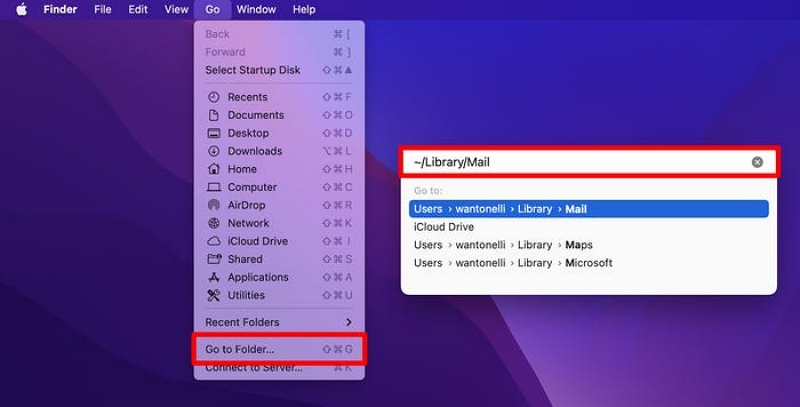Choose iCloud Drive in the Go menu
This screenshot has width=800, height=407.
coord(279,241)
